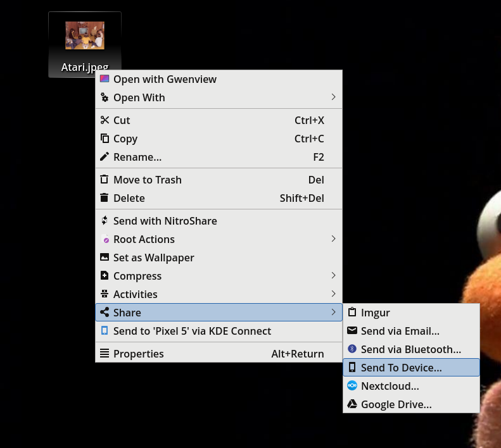Click the Copy pages icon

(105, 139)
